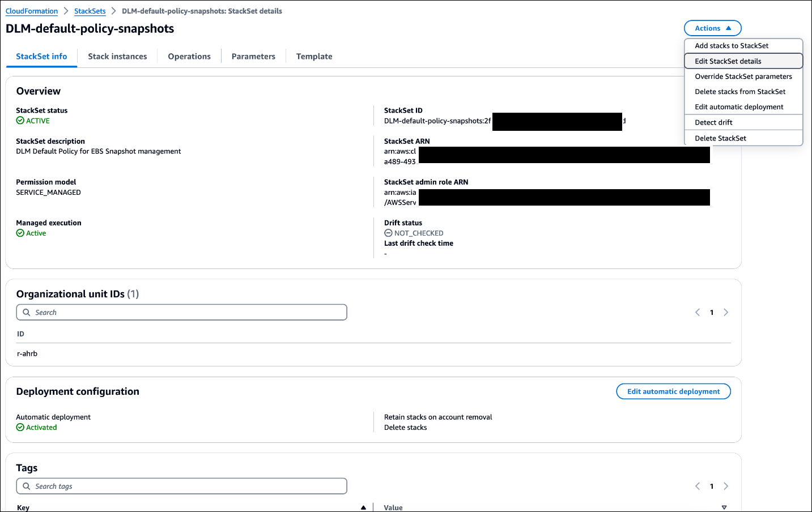Image resolution: width=812 pixels, height=512 pixels.
Task: Select the r-ahrb organizational unit row
Action: click(27, 353)
